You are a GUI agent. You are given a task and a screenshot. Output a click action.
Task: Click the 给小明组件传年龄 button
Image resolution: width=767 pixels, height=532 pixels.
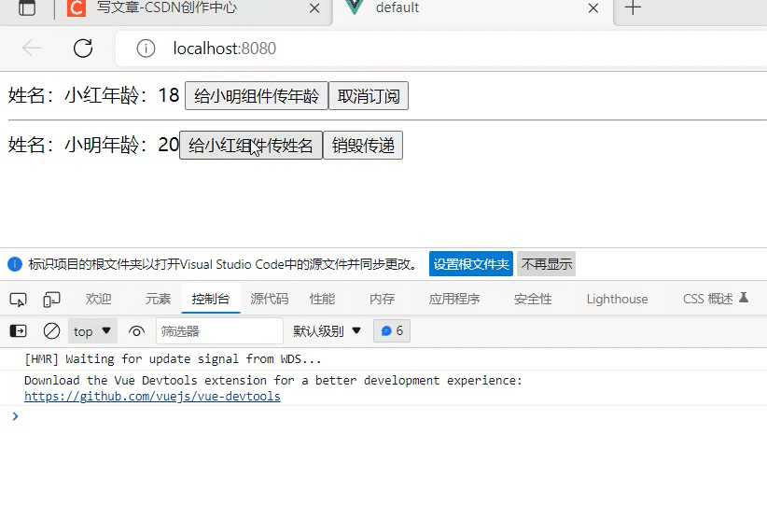257,96
